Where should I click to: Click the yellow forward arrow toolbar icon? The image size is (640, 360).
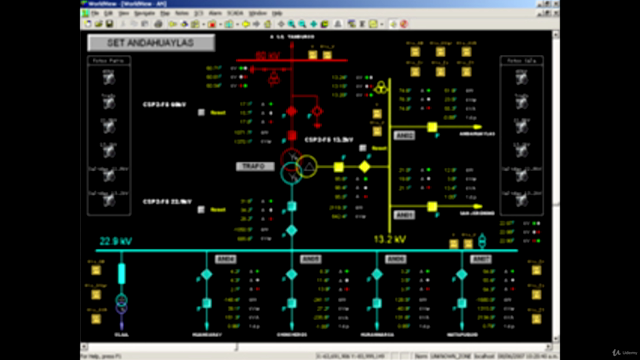click(246, 24)
